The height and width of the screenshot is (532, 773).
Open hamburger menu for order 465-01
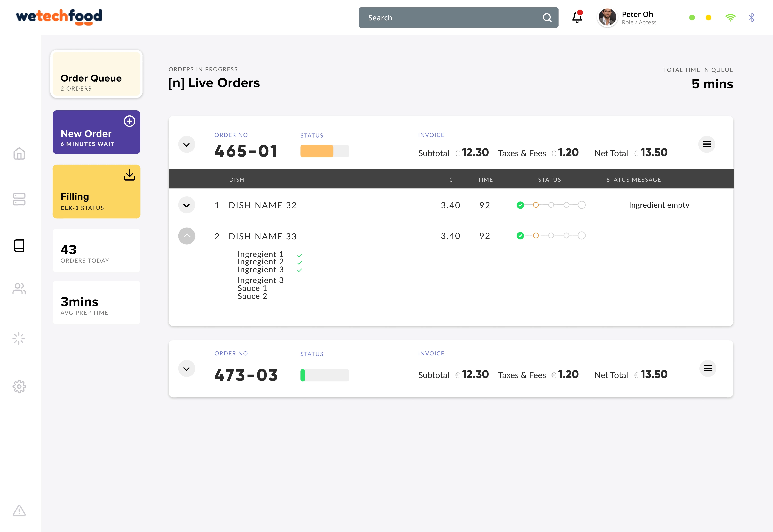(x=707, y=144)
